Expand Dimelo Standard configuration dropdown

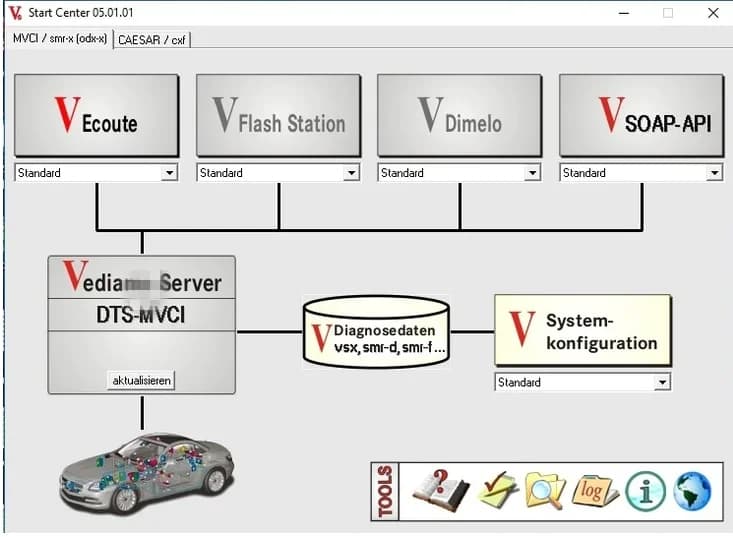pos(459,173)
